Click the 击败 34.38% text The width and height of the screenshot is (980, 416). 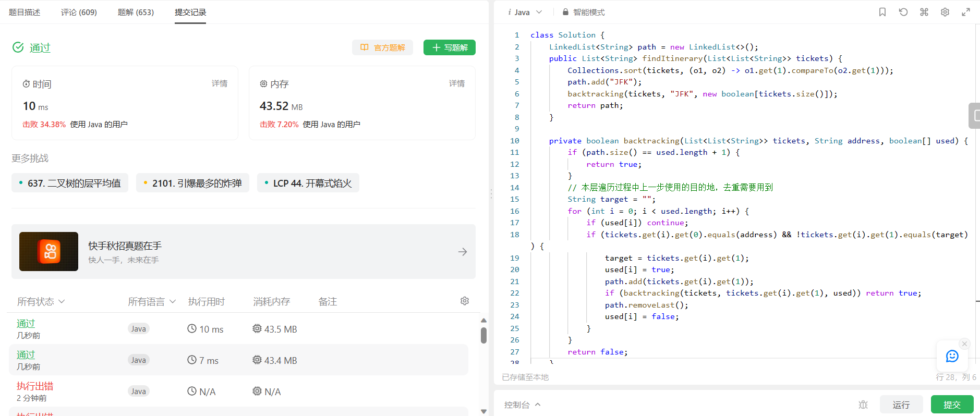point(44,124)
